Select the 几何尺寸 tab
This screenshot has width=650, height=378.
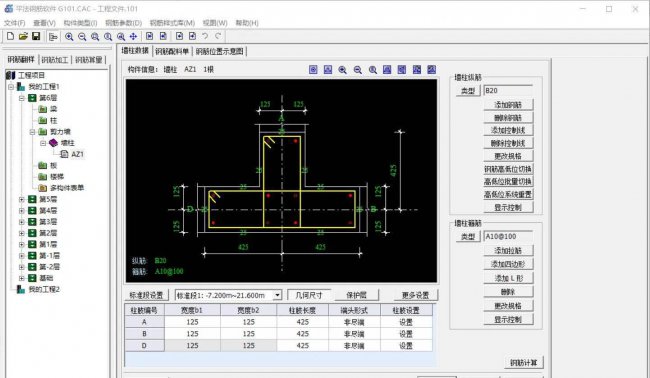(x=309, y=295)
